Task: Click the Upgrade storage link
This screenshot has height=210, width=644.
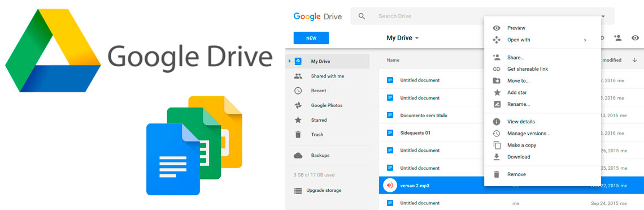Action: coord(324,190)
